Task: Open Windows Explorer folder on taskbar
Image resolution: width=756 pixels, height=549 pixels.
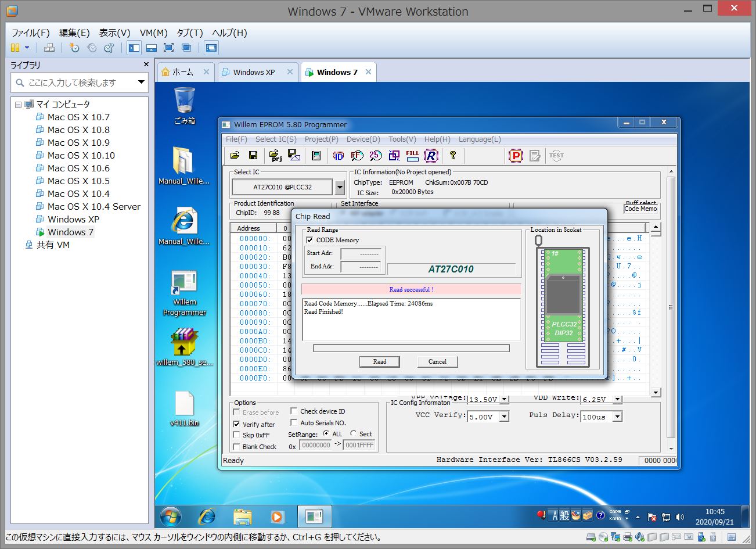Action: [x=242, y=516]
